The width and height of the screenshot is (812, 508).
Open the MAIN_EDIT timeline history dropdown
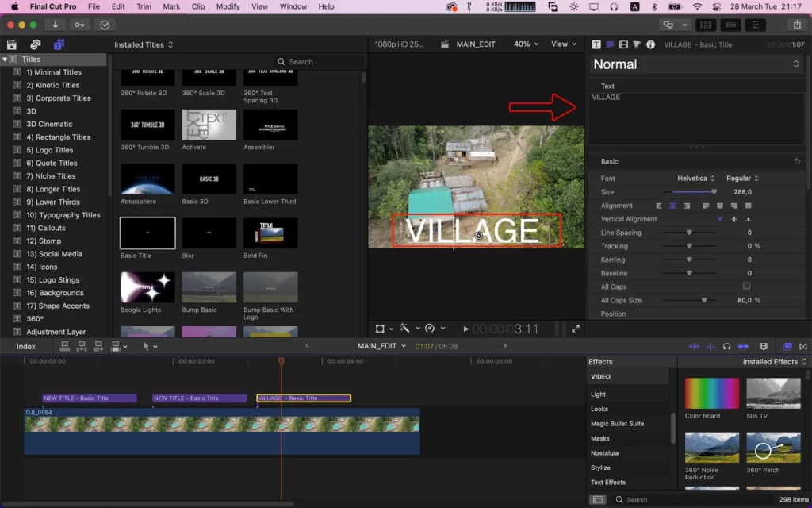381,346
